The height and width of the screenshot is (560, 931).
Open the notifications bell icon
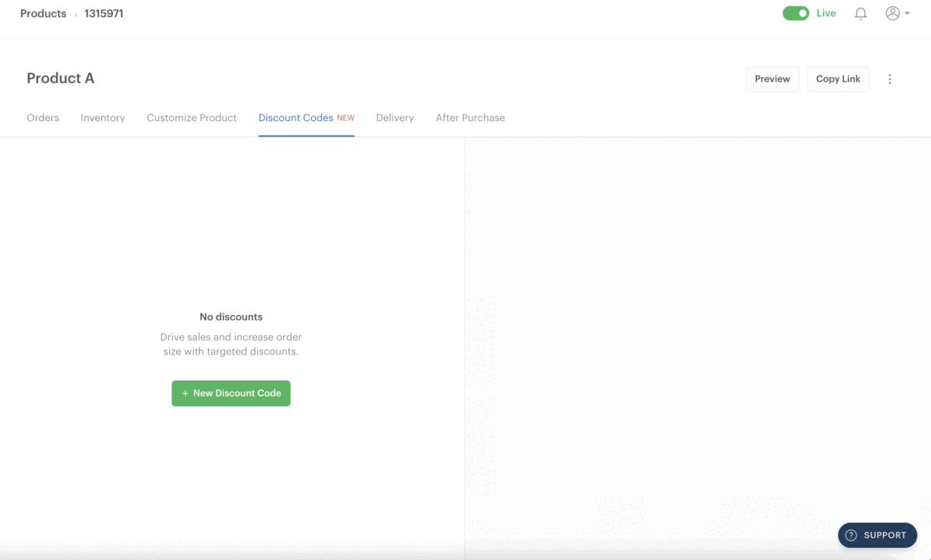pos(860,13)
